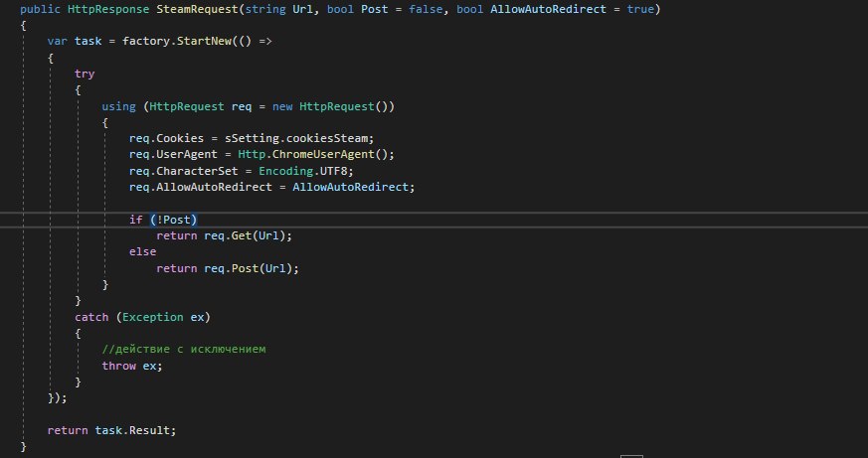The image size is (868, 458).
Task: Click the CharacterSet property
Action: 197,171
